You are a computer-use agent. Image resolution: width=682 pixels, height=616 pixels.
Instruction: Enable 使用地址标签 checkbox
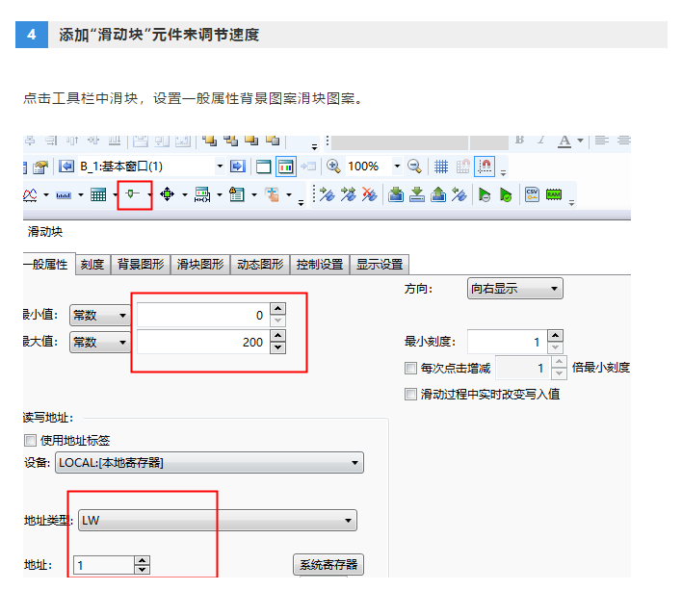[x=30, y=441]
